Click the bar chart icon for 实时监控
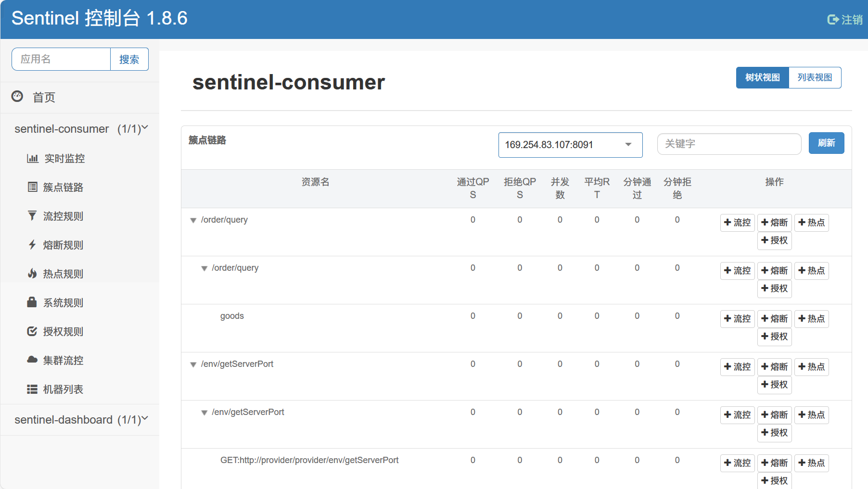This screenshot has width=868, height=489. click(32, 158)
